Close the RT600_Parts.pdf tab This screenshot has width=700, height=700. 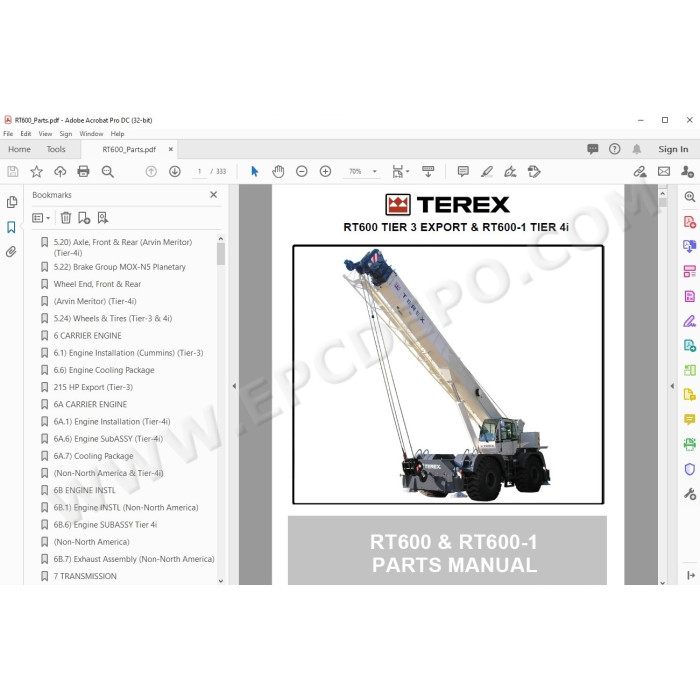(x=171, y=149)
